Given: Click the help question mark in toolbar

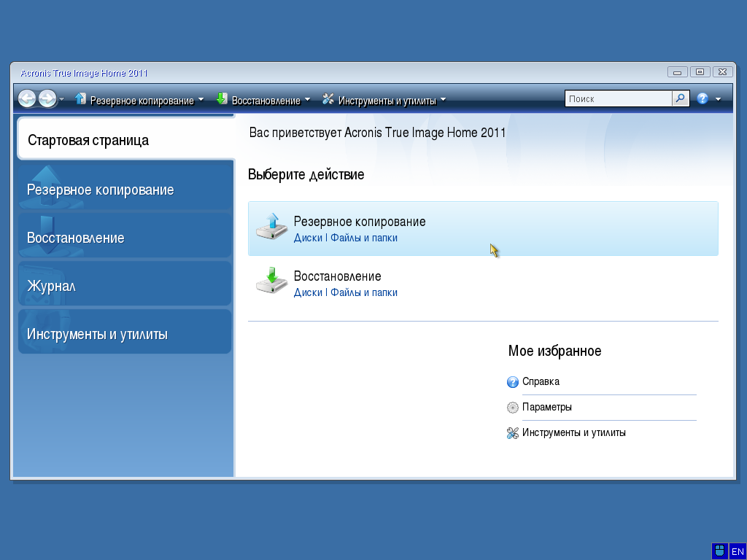Looking at the screenshot, I should 703,98.
